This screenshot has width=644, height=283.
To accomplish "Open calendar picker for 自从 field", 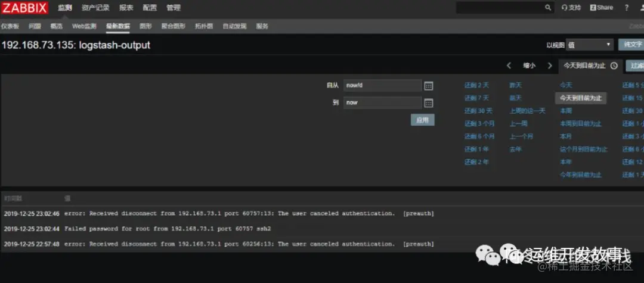I will click(x=428, y=86).
